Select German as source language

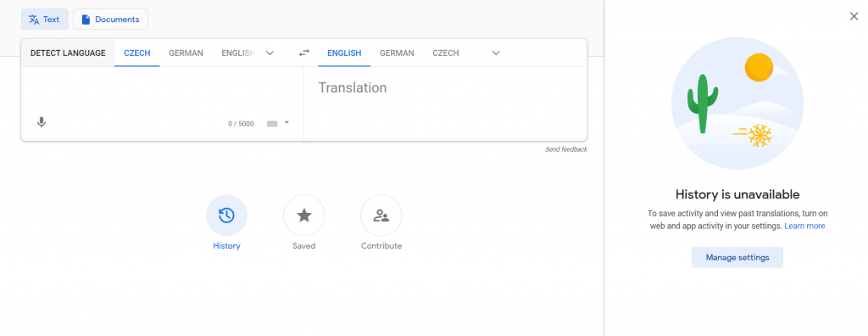click(x=186, y=53)
